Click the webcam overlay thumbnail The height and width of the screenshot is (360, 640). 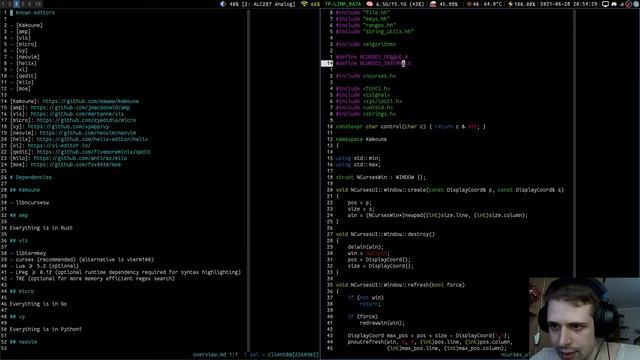coord(584,319)
